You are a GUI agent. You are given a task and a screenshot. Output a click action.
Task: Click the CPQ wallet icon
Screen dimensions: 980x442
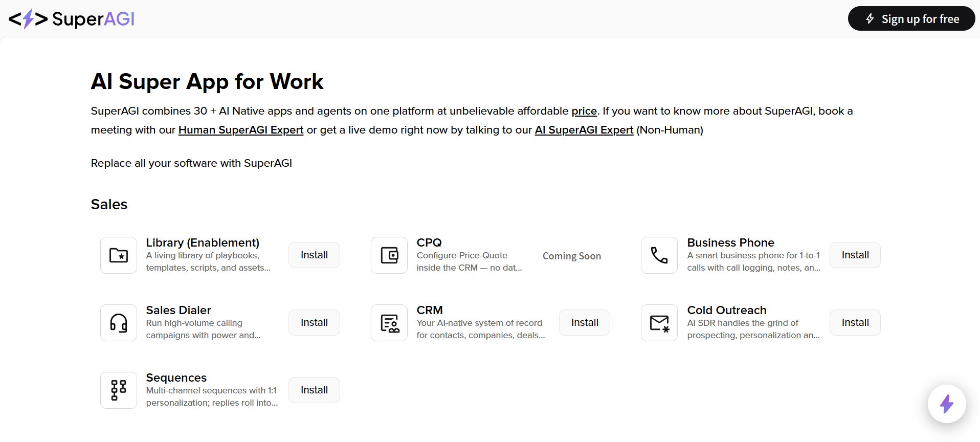coord(389,255)
